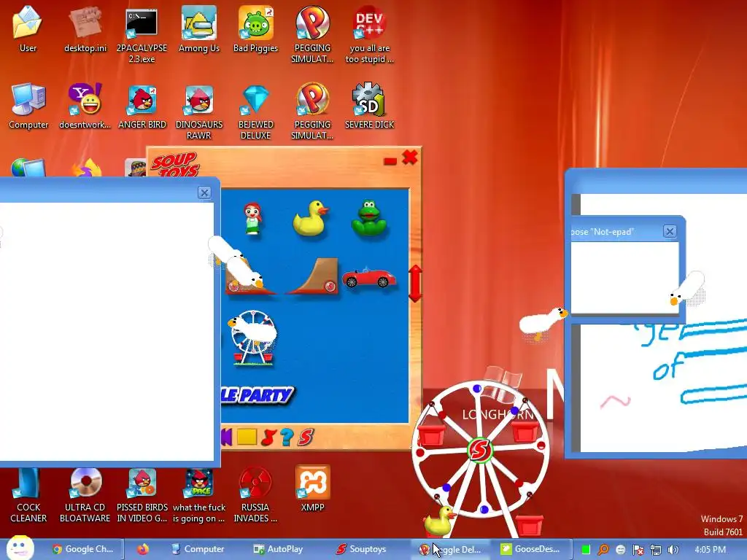Close the 'Not-epad' goose window

670,231
